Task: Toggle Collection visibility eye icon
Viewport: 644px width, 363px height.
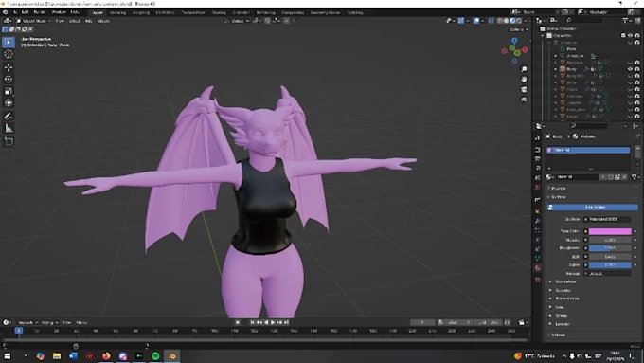Action: [x=630, y=35]
